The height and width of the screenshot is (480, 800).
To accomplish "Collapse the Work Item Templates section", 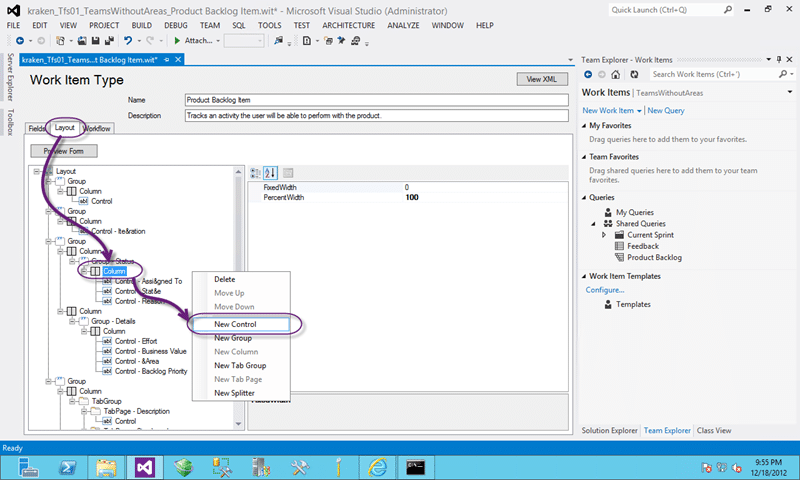I will [x=584, y=276].
